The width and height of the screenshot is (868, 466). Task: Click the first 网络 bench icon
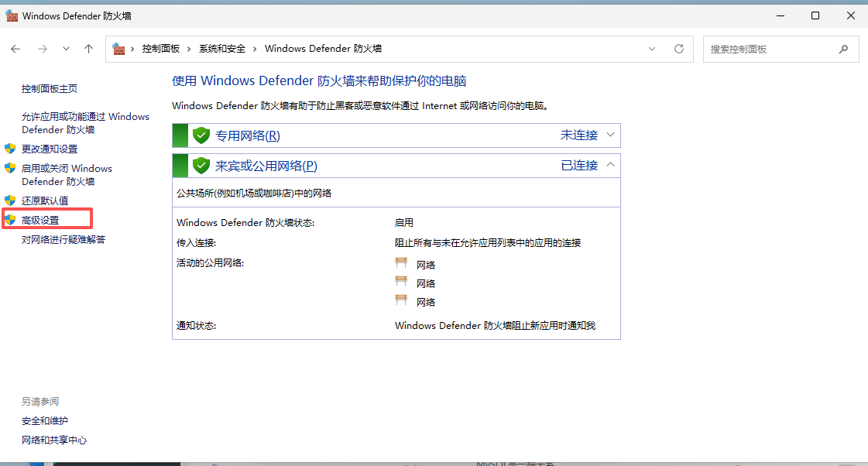pyautogui.click(x=401, y=263)
